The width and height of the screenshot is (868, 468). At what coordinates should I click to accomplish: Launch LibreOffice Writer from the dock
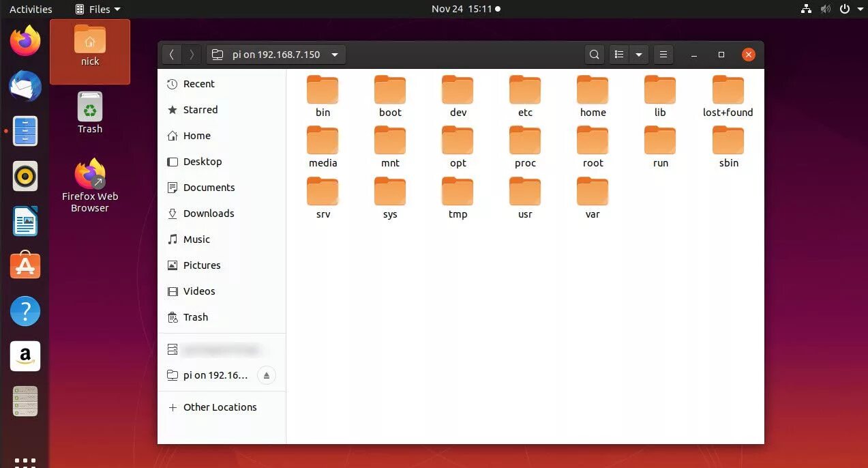coord(25,221)
